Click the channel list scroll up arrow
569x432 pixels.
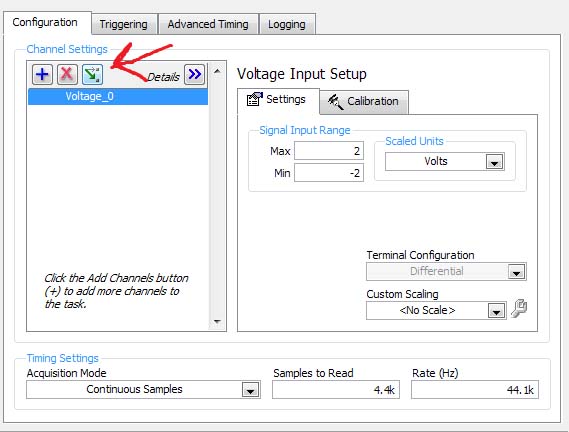pyautogui.click(x=217, y=71)
